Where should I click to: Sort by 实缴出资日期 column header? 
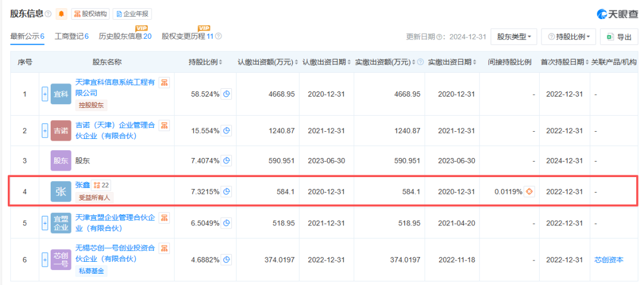coord(452,62)
